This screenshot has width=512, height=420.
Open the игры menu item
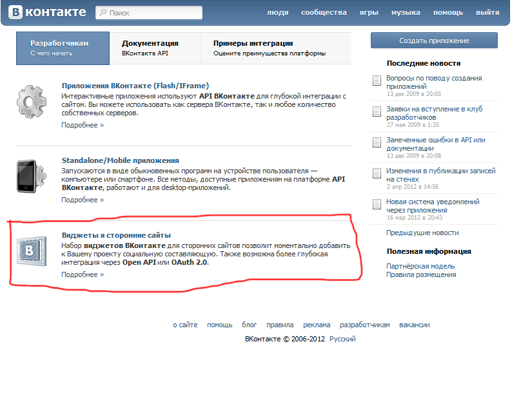pyautogui.click(x=369, y=12)
